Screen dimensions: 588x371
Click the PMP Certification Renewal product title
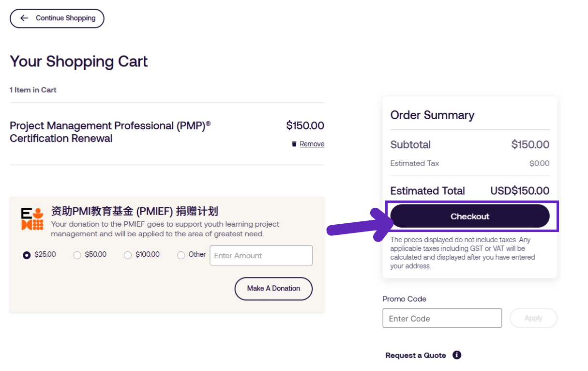[109, 132]
